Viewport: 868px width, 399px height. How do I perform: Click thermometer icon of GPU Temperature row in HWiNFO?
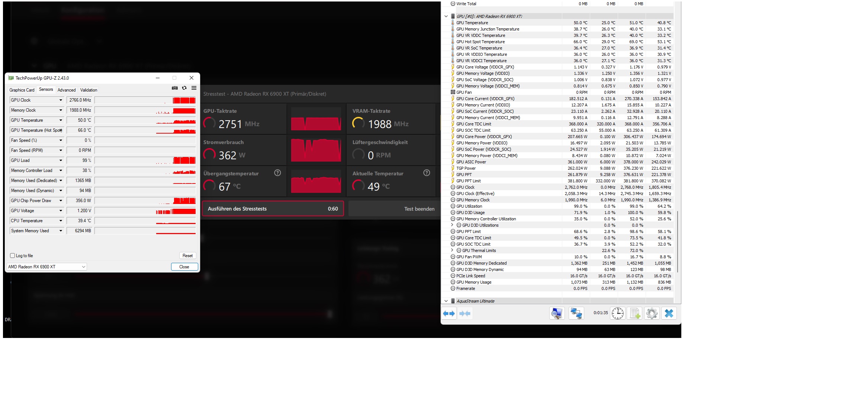[x=453, y=23]
